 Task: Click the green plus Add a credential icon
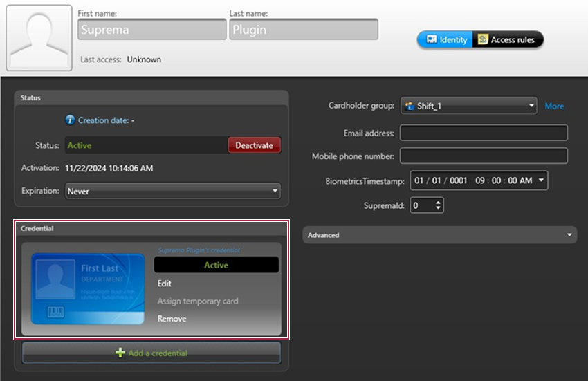pos(120,353)
